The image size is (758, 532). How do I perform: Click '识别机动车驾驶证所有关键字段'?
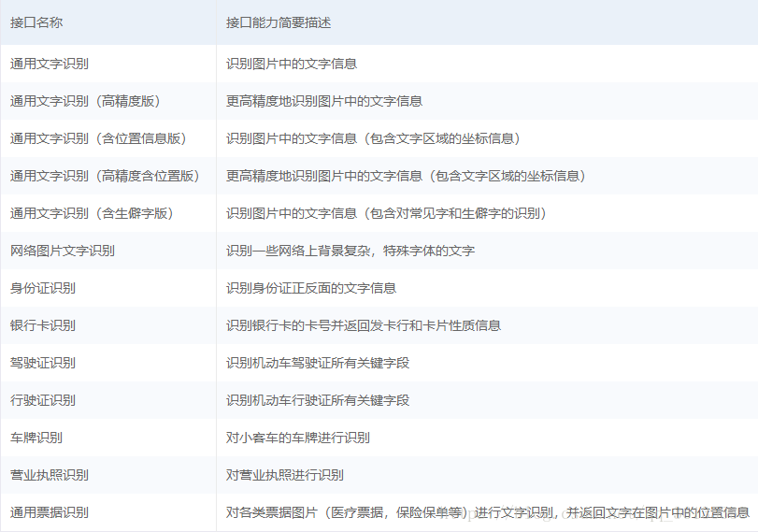[x=318, y=363]
